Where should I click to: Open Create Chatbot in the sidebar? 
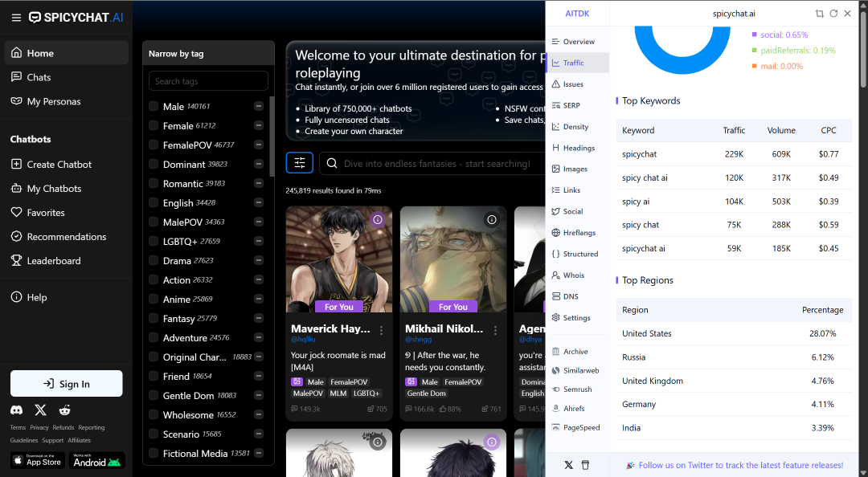[x=67, y=165]
